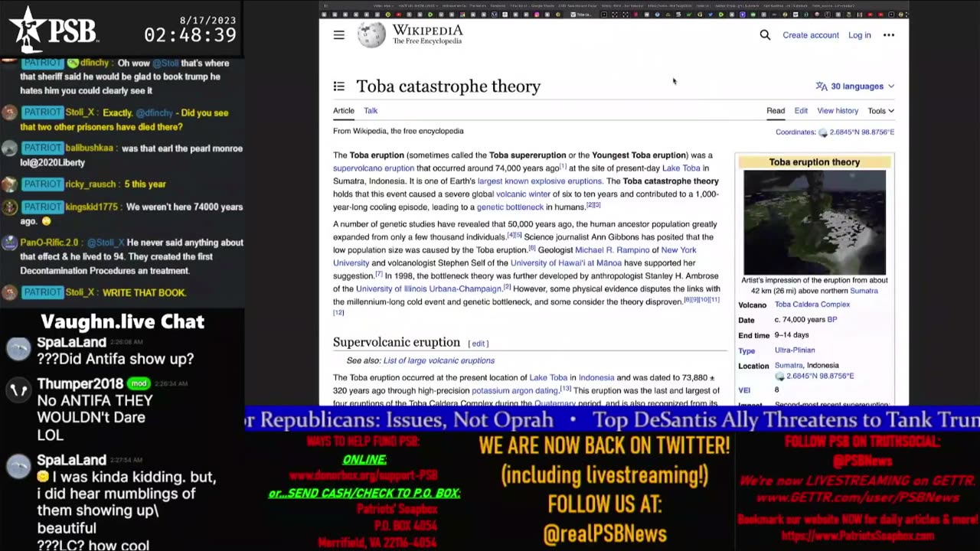Viewport: 980px width, 551px height.
Task: Click reference 2 beside Urbana-Champaign
Action: [x=507, y=287]
